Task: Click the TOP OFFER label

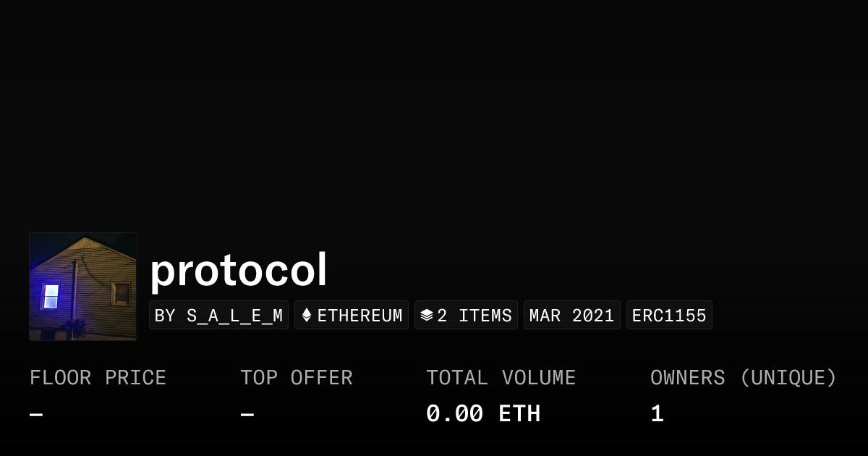Action: click(x=297, y=378)
